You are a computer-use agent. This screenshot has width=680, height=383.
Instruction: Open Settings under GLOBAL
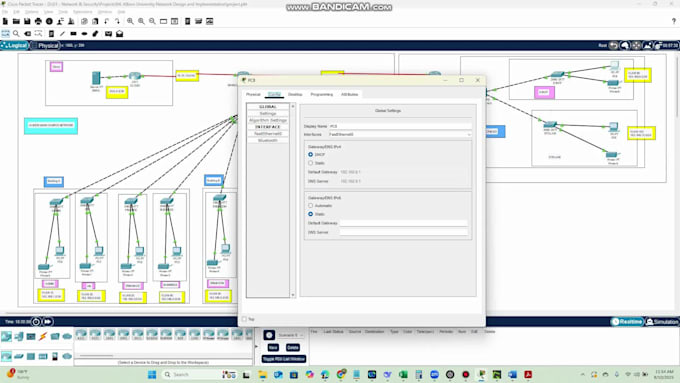268,114
